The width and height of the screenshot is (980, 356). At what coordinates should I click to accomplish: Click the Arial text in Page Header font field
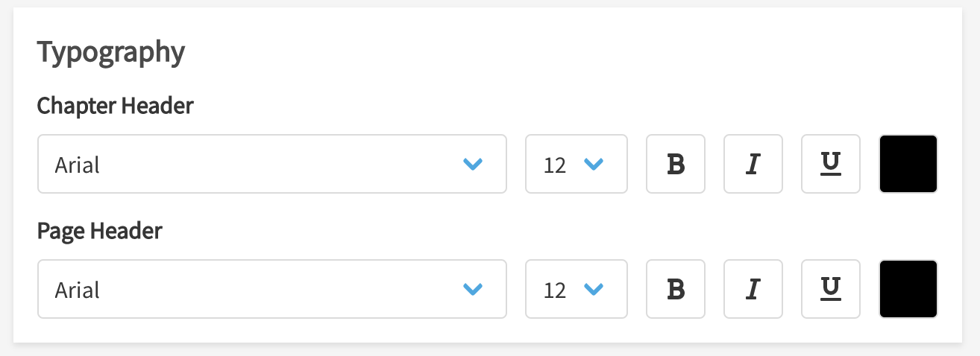78,290
